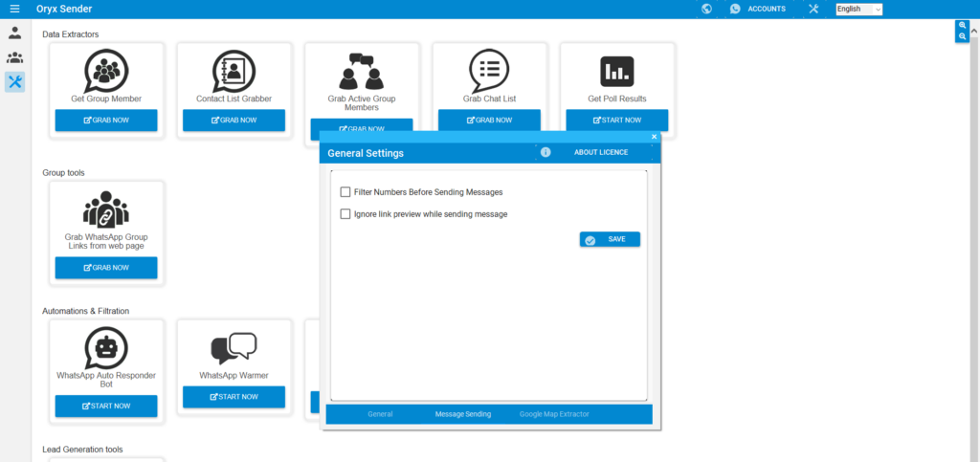Image resolution: width=980 pixels, height=462 pixels.
Task: Click the Group tools heading
Action: (x=63, y=172)
